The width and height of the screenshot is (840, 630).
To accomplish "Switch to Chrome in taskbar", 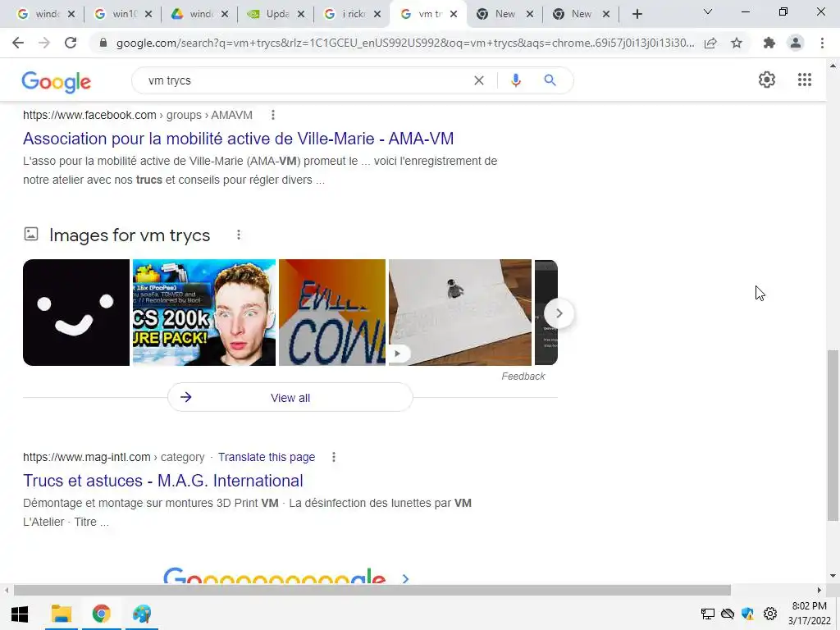I will pos(101,614).
